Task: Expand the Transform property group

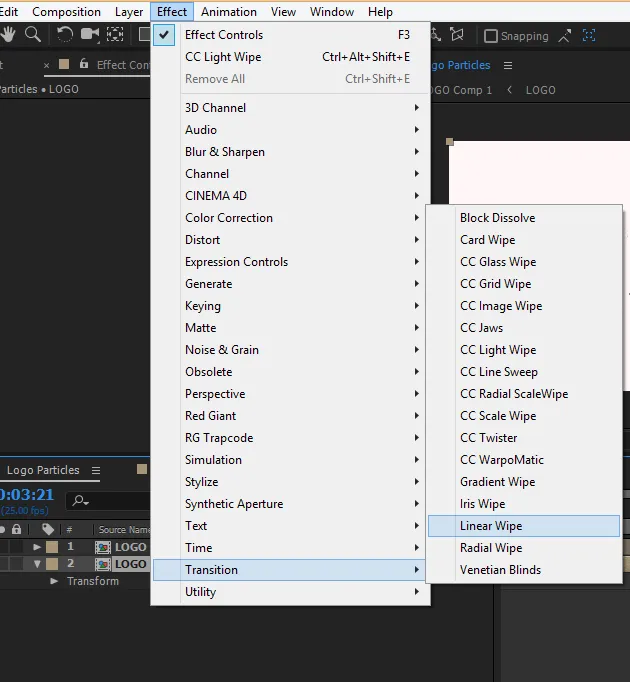Action: tap(54, 581)
